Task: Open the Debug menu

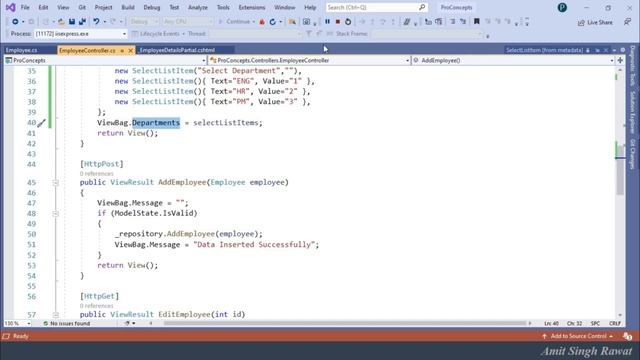Action: (x=151, y=7)
